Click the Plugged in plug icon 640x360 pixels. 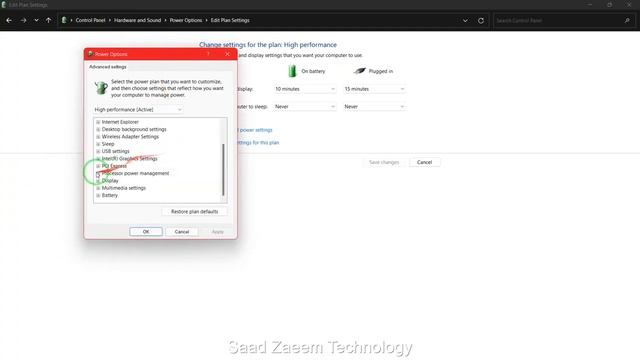(359, 71)
